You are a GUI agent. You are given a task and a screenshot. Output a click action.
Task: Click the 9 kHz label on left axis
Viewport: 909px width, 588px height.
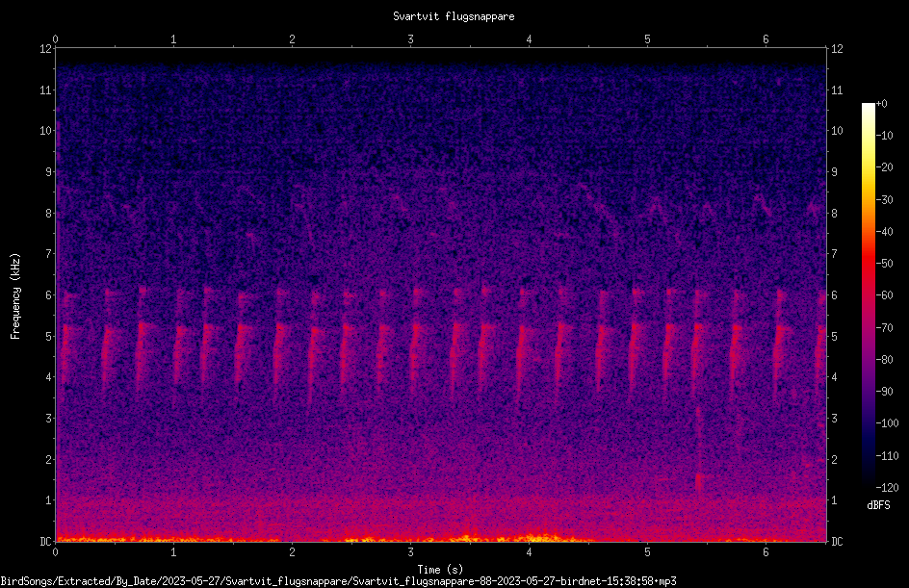[49, 172]
